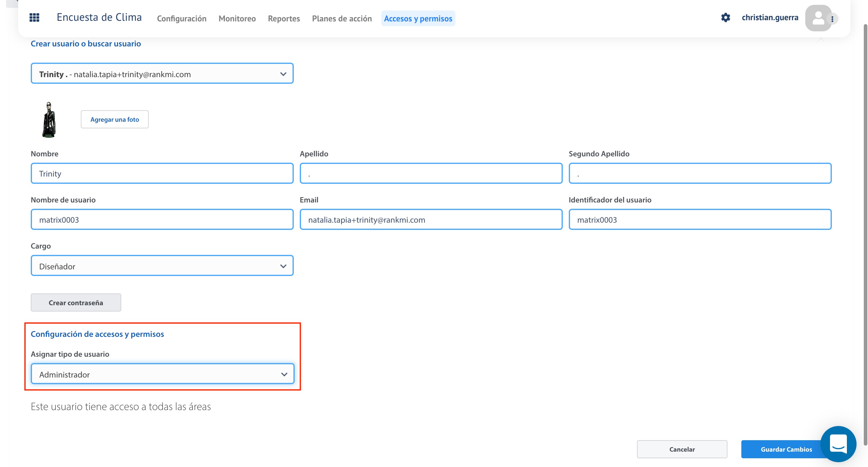Image resolution: width=868 pixels, height=467 pixels.
Task: Save with the Guardar Cambios button
Action: [x=786, y=449]
